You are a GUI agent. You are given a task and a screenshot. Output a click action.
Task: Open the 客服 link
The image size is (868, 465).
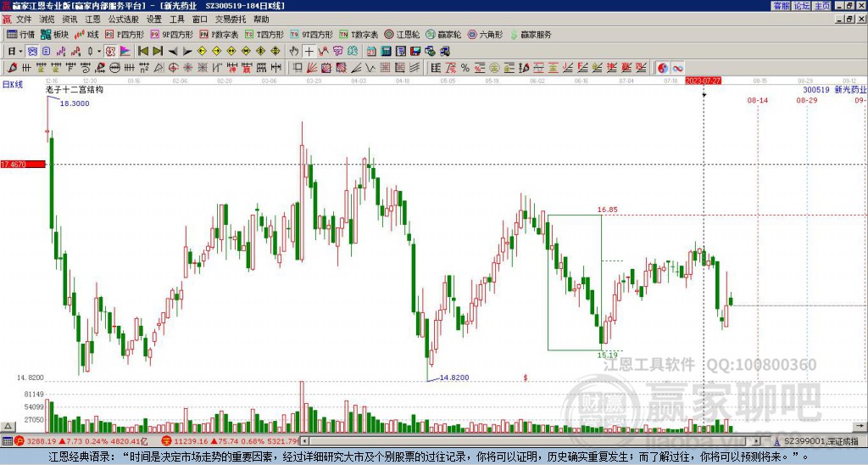781,6
